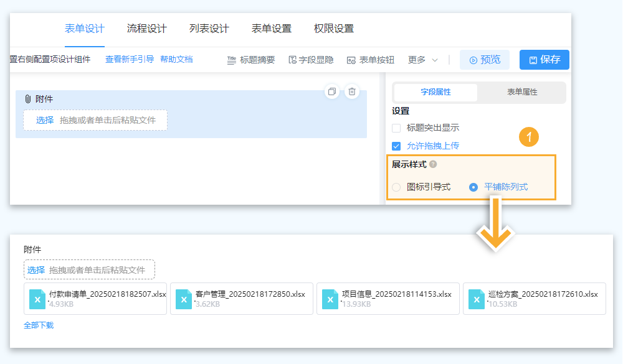Click the help question mark beside 展示样式
This screenshot has width=623, height=364.
click(433, 165)
